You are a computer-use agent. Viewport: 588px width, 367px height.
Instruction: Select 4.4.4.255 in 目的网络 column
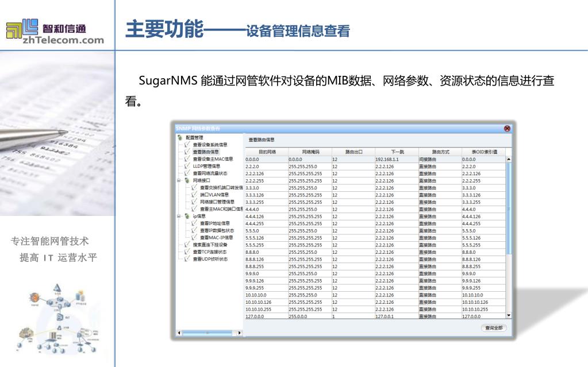click(x=267, y=223)
